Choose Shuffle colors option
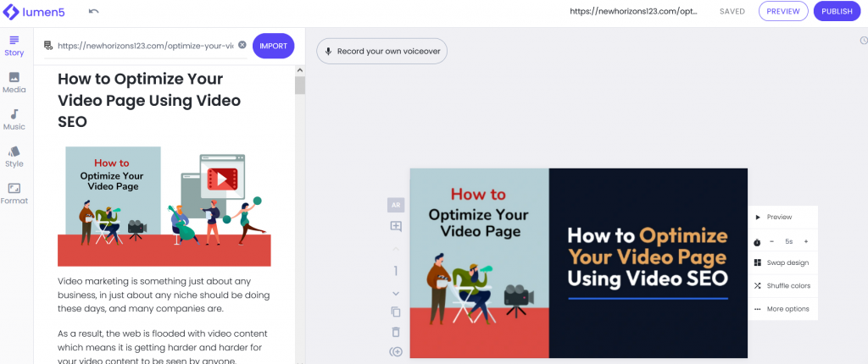 click(x=782, y=286)
